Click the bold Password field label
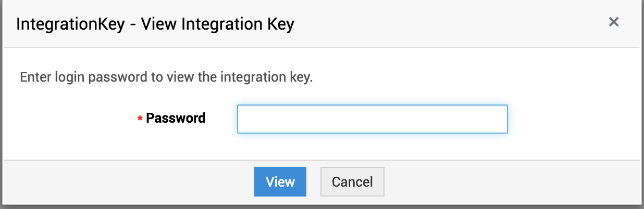The image size is (644, 209). click(x=176, y=118)
